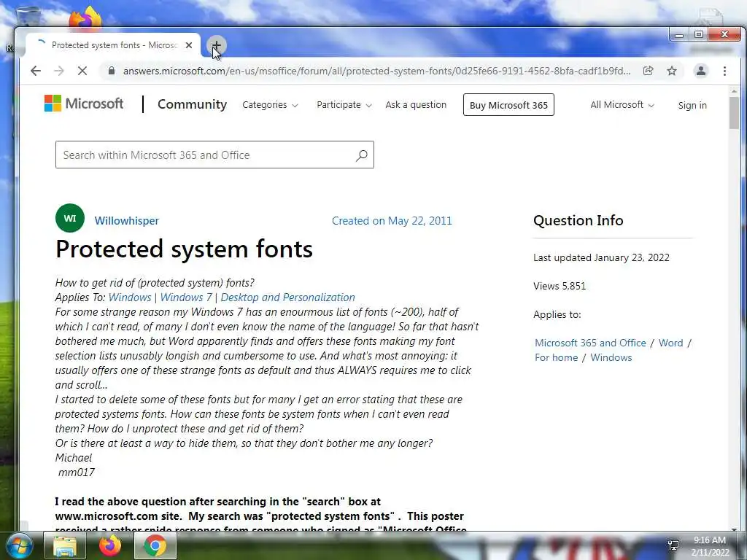Click the WI user avatar
This screenshot has height=560, width=747.
70,218
